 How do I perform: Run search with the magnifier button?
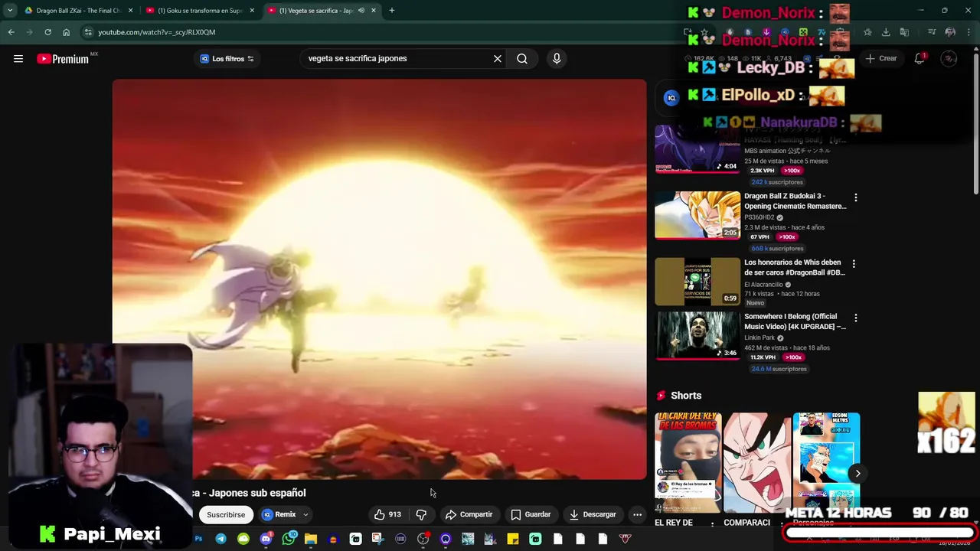522,58
